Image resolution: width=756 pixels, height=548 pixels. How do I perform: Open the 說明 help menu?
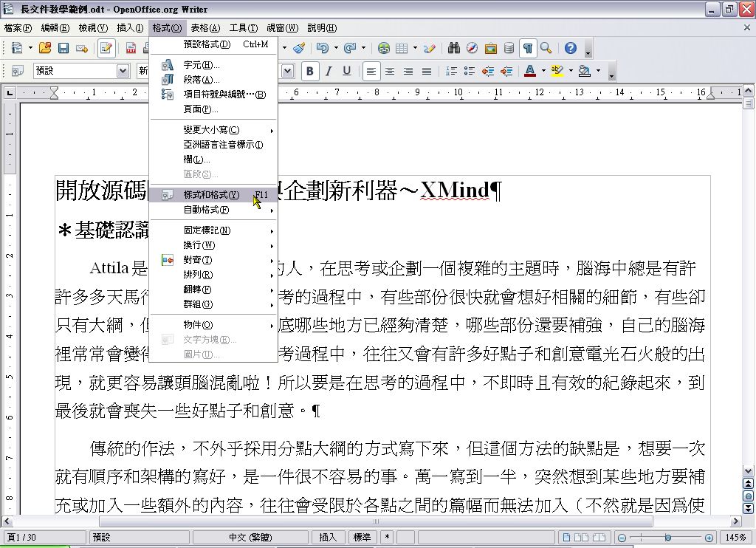coord(322,28)
